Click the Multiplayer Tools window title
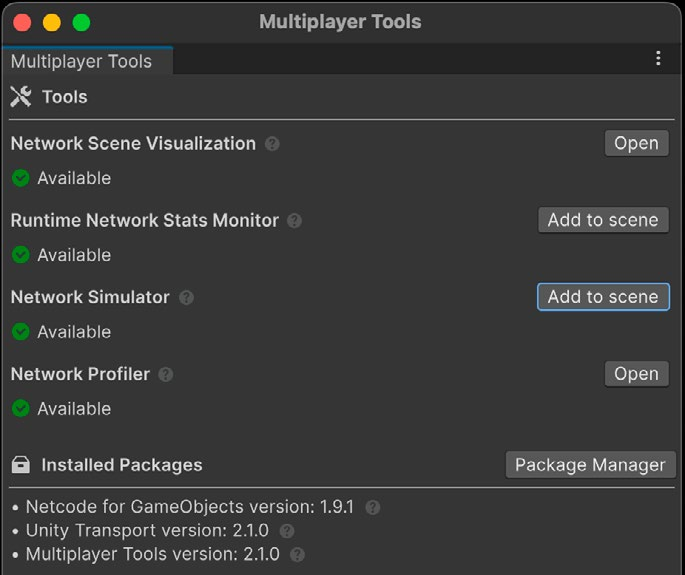Image resolution: width=685 pixels, height=575 pixels. (340, 22)
